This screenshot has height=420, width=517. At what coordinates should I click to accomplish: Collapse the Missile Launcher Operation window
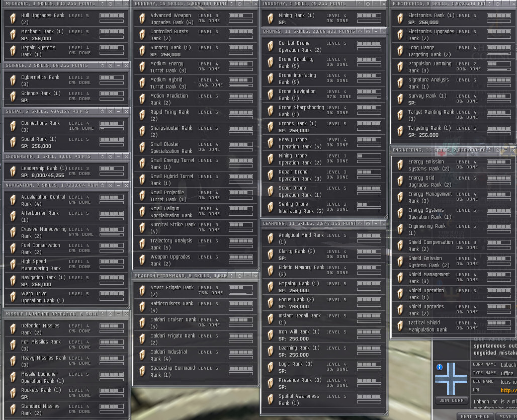pos(118,314)
